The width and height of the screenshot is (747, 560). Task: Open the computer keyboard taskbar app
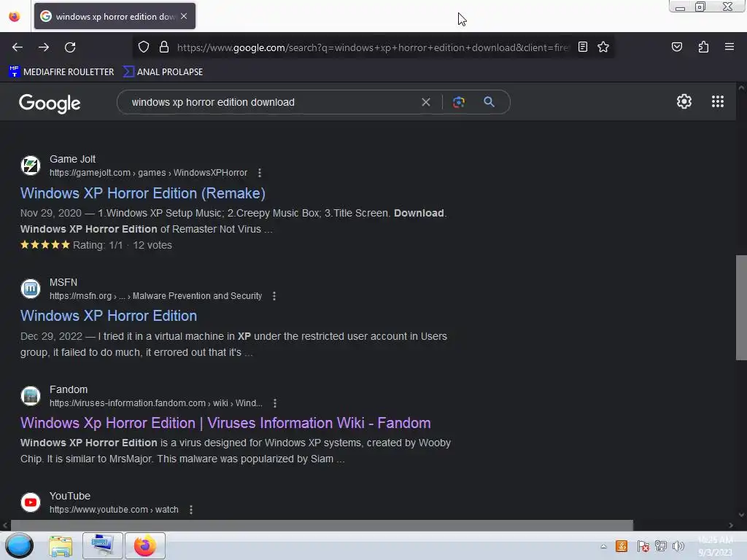click(x=102, y=545)
